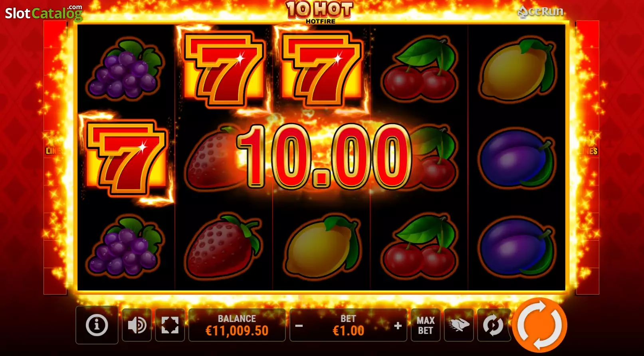Toggle fullscreen mode icon

170,325
